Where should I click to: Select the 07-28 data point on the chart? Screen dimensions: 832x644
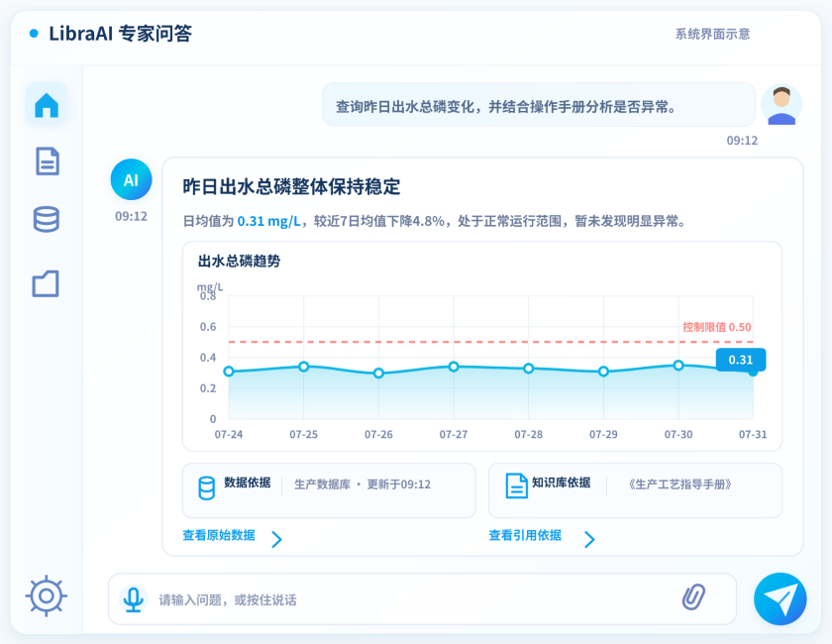529,368
